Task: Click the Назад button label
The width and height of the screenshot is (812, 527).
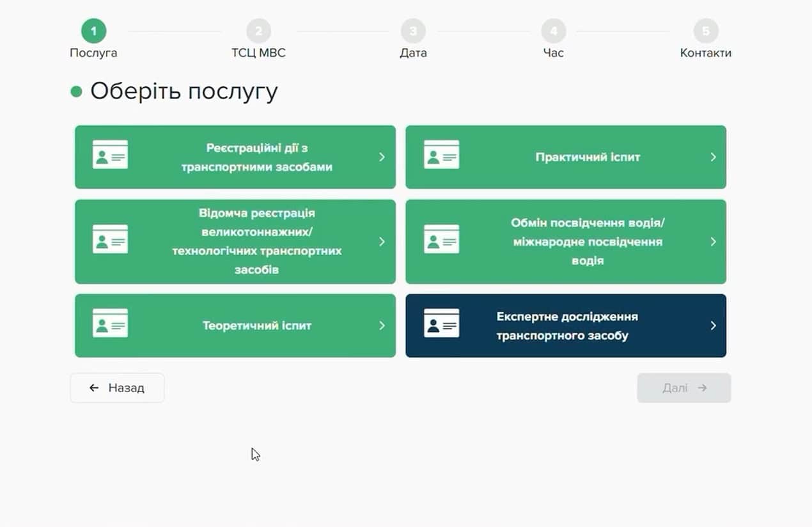Action: pos(126,388)
